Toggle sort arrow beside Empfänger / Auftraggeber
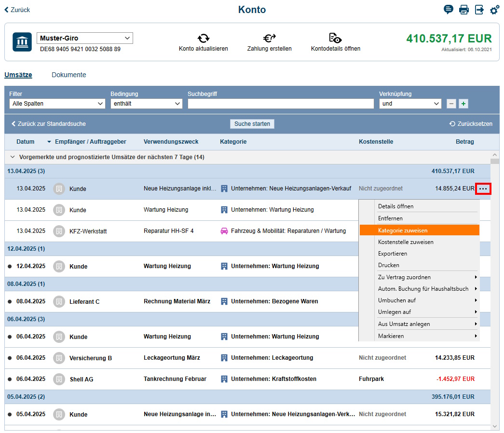504x433 pixels. click(49, 142)
